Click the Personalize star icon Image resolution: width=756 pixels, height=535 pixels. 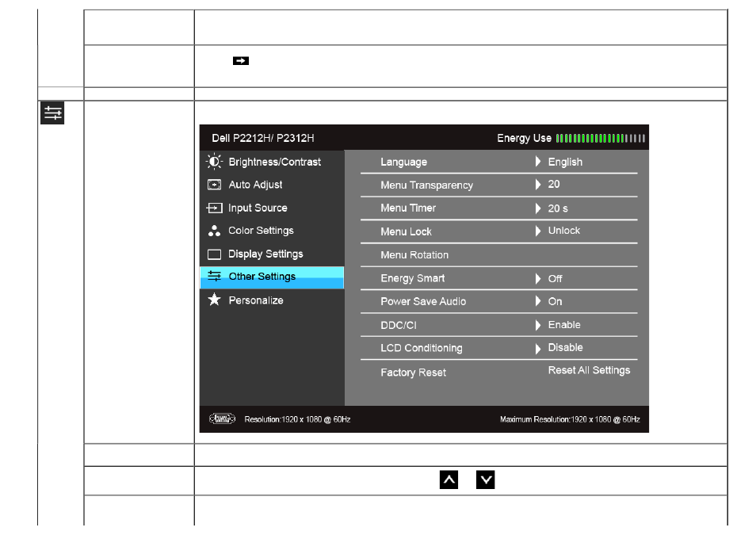[x=214, y=300]
